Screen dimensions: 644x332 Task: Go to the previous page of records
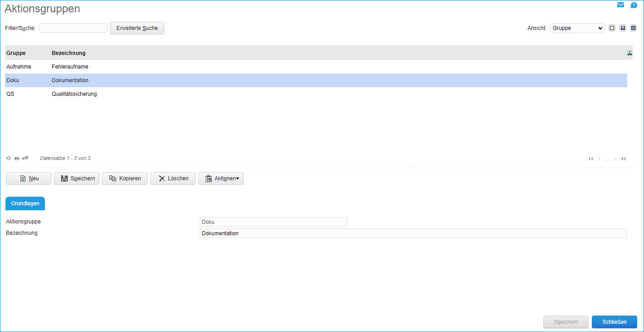click(x=599, y=159)
